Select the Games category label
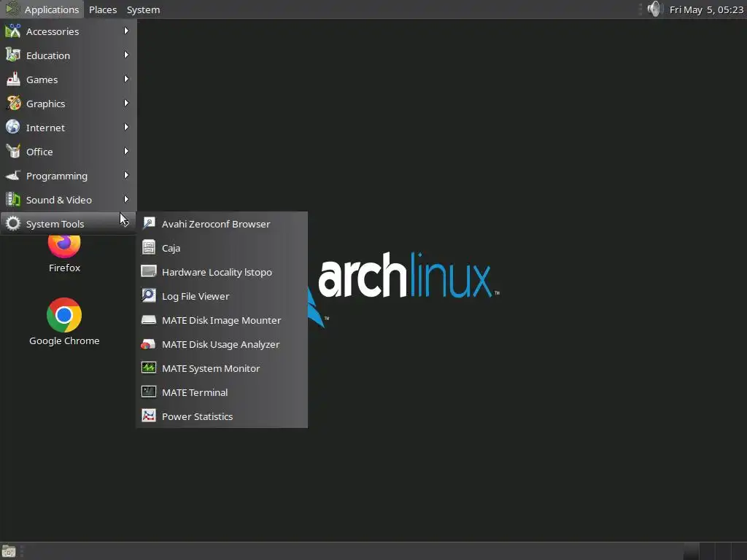747x560 pixels. [x=42, y=79]
